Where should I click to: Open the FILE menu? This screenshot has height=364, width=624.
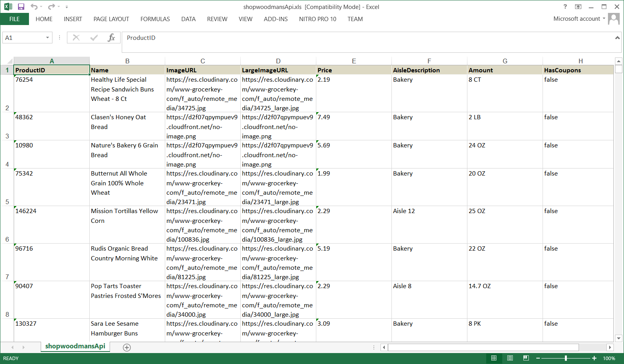pyautogui.click(x=14, y=19)
